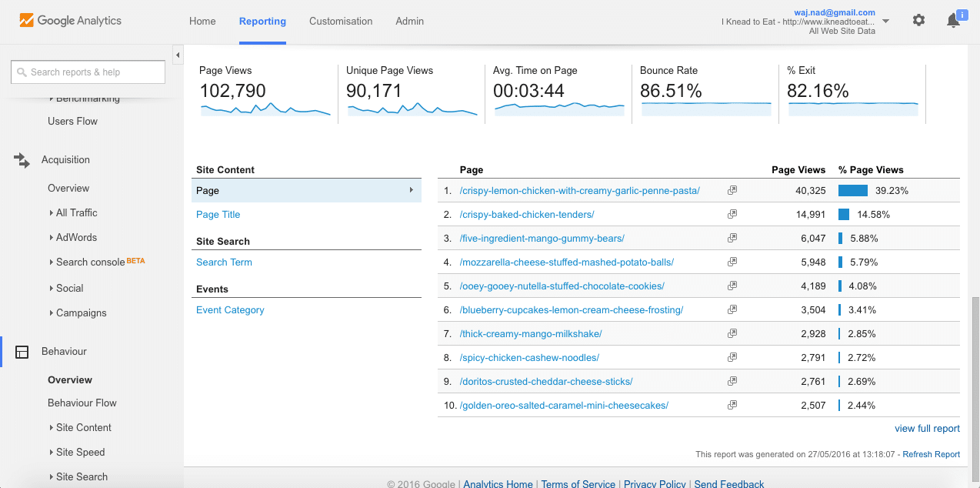Click the Behaviour section icon
This screenshot has width=980, height=488.
pos(22,352)
